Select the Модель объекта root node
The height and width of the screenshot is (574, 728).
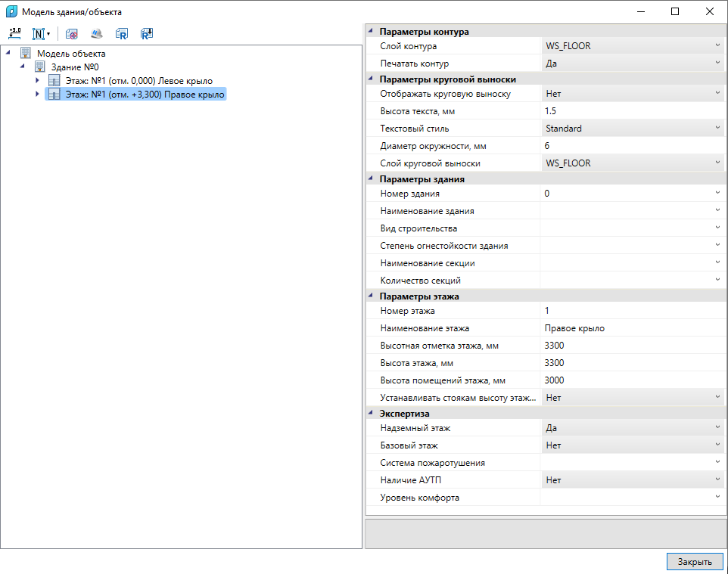coord(71,54)
